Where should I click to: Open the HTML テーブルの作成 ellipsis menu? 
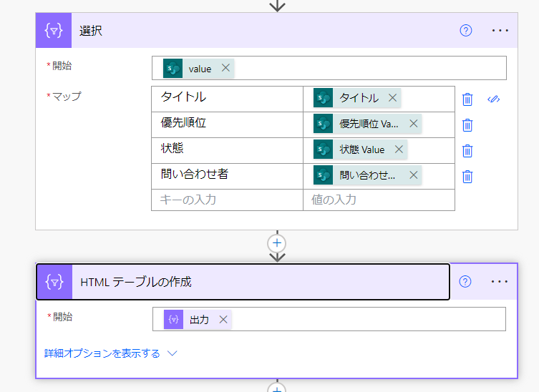[x=500, y=282]
